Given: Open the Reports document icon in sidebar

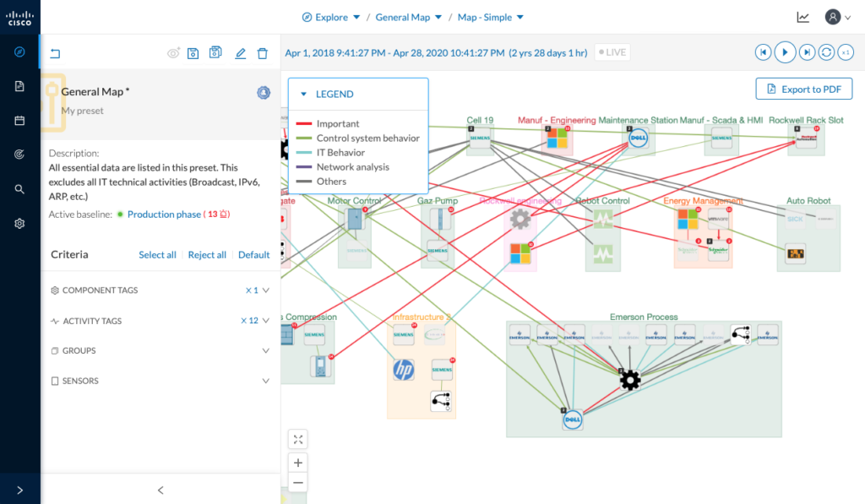Looking at the screenshot, I should click(x=19, y=86).
